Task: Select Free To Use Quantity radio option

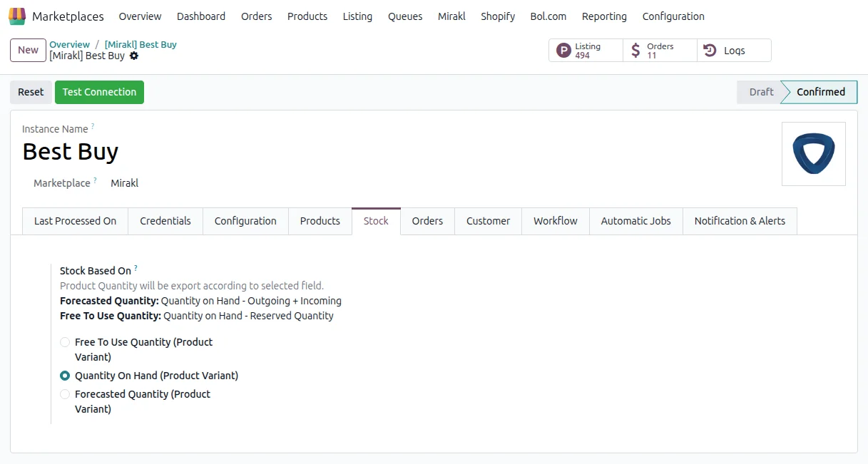Action: tap(65, 342)
